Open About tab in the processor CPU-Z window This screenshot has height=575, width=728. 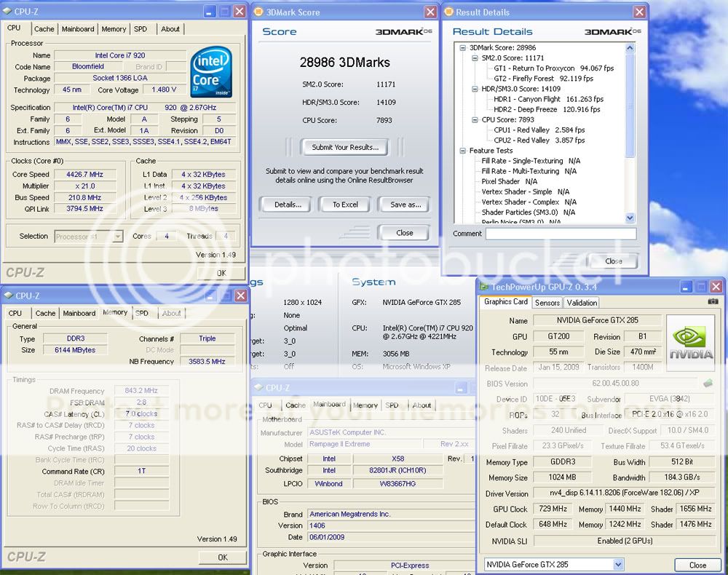tap(170, 29)
